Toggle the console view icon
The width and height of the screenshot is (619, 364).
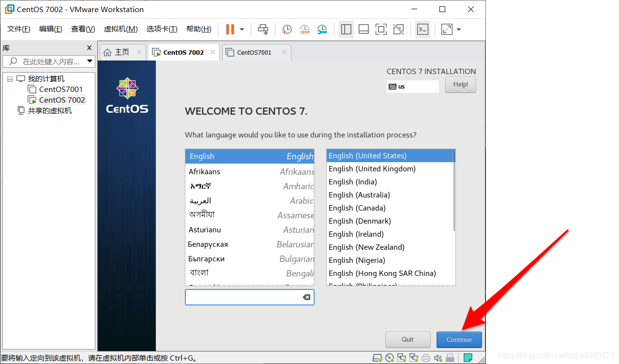423,29
